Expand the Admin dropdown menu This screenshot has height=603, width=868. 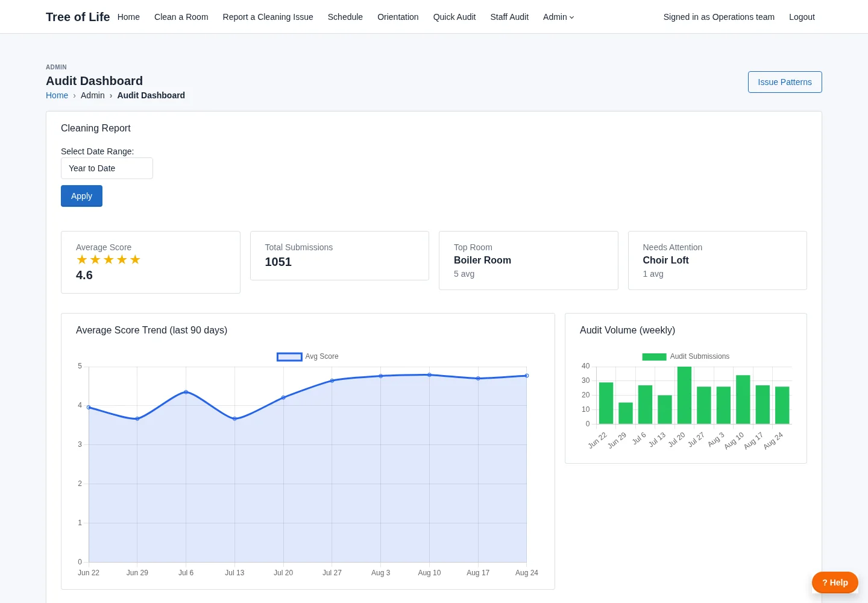[559, 17]
